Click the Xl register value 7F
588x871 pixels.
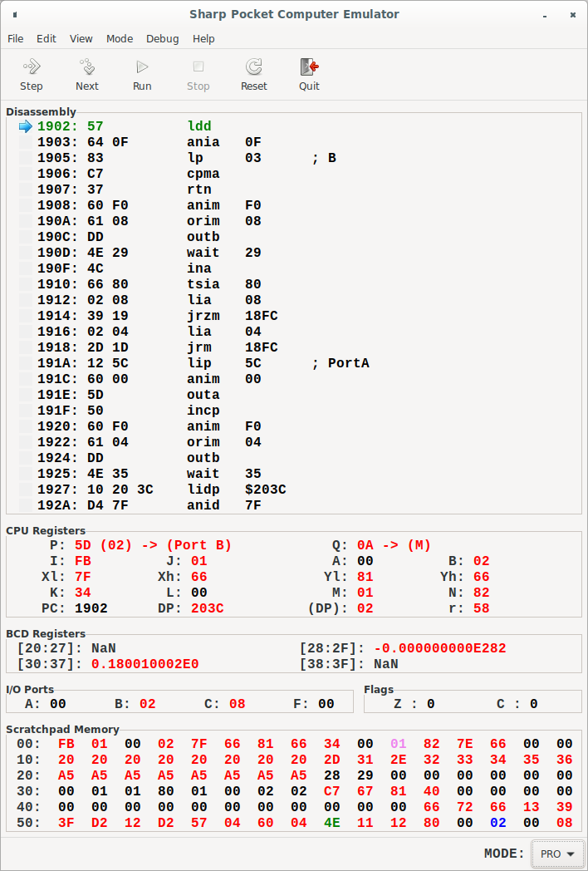83,577
